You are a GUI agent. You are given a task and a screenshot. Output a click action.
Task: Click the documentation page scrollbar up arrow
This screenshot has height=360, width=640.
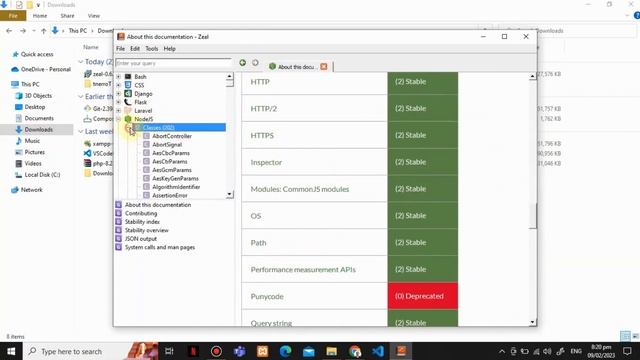[532, 76]
